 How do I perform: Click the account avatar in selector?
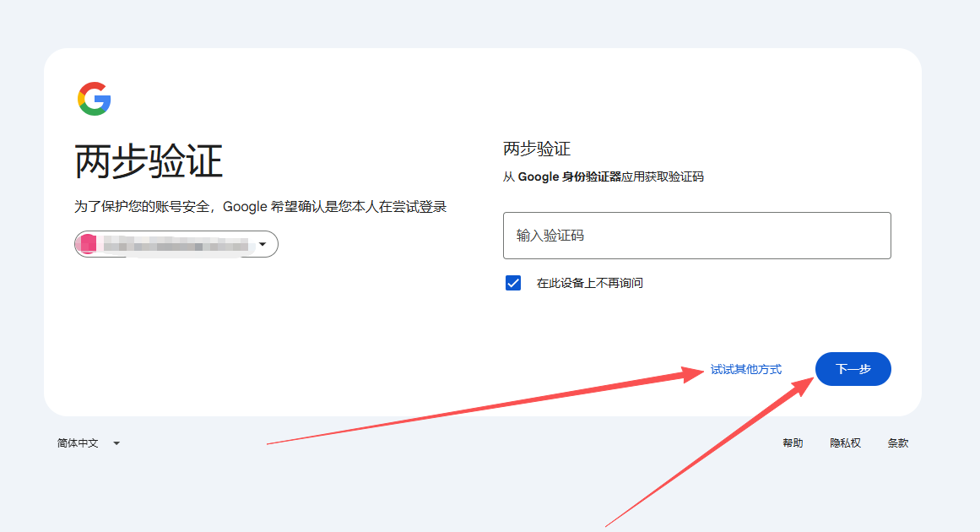coord(89,244)
